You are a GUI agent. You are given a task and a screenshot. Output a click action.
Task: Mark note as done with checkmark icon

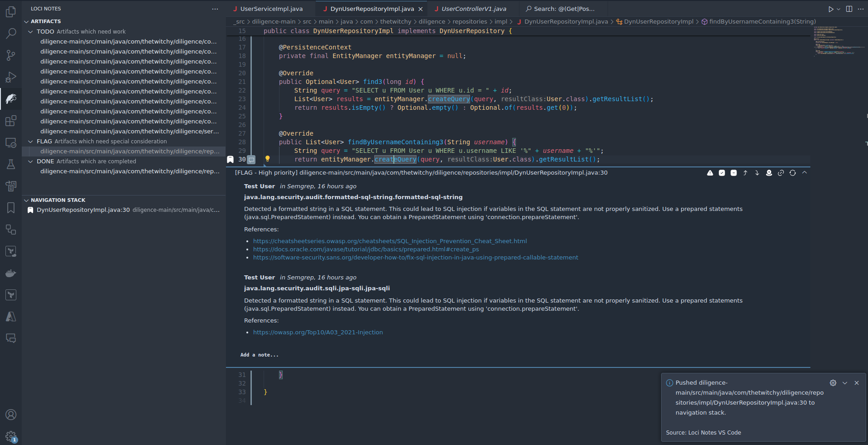[x=722, y=173]
